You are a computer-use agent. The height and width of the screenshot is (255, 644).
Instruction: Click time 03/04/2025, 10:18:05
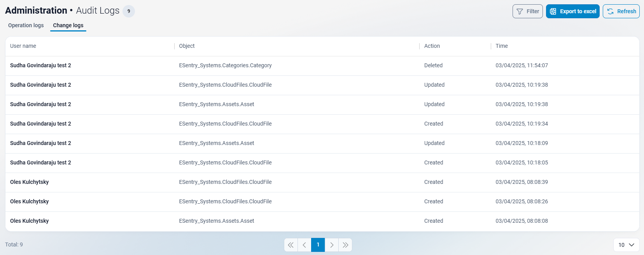(521, 162)
